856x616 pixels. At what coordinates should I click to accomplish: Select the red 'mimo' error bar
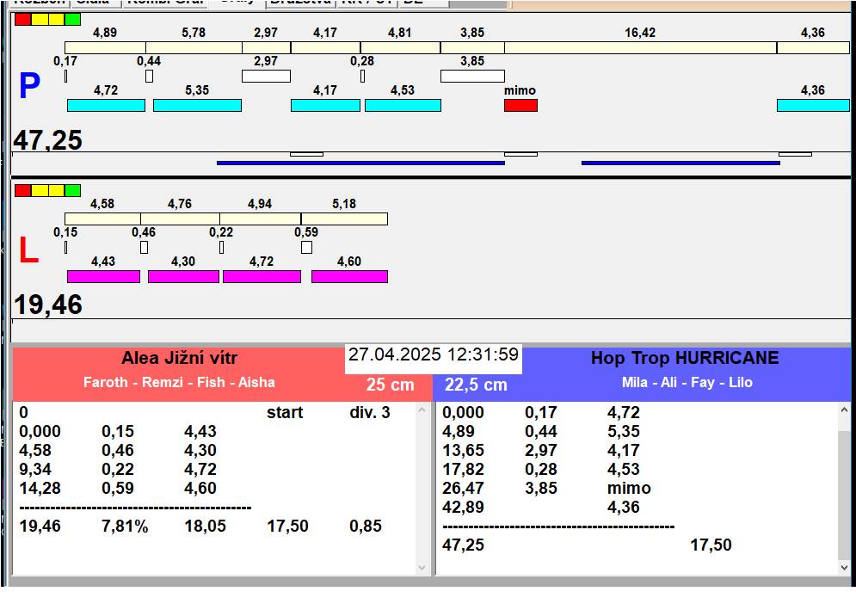tap(520, 105)
